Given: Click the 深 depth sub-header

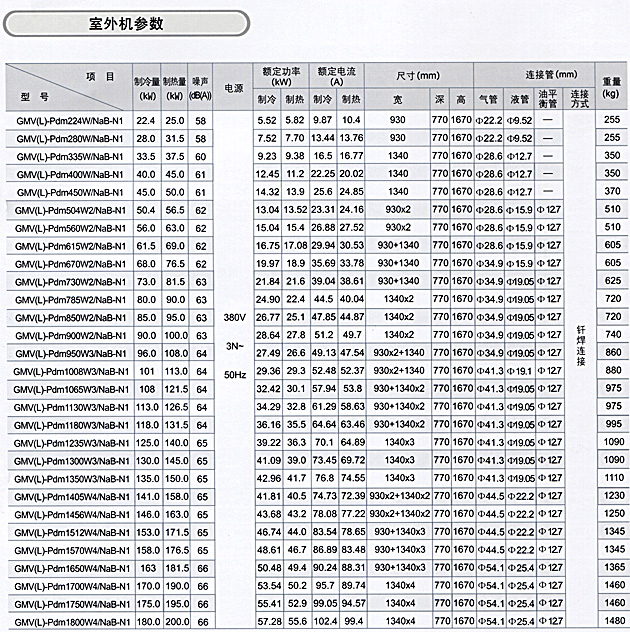Looking at the screenshot, I should (439, 100).
